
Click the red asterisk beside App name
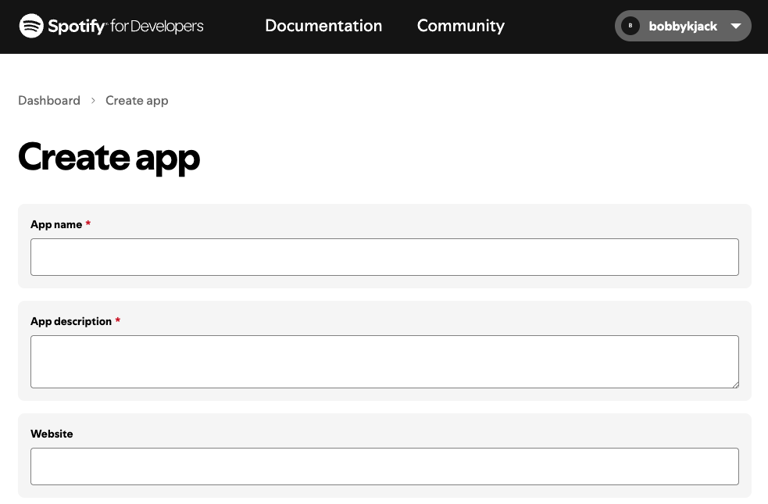coord(88,224)
